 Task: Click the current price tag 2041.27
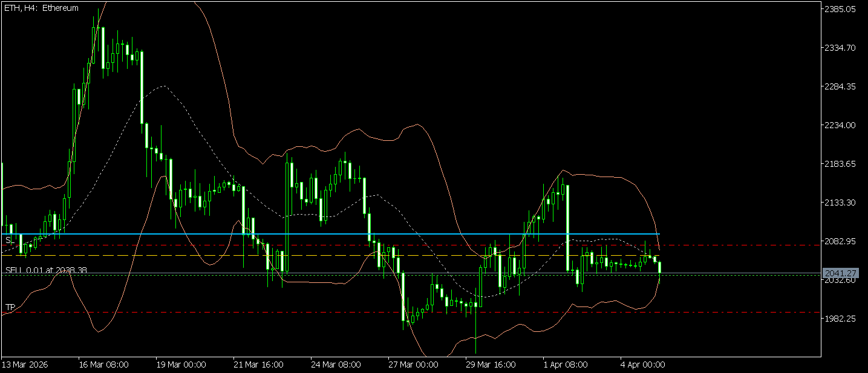(841, 274)
